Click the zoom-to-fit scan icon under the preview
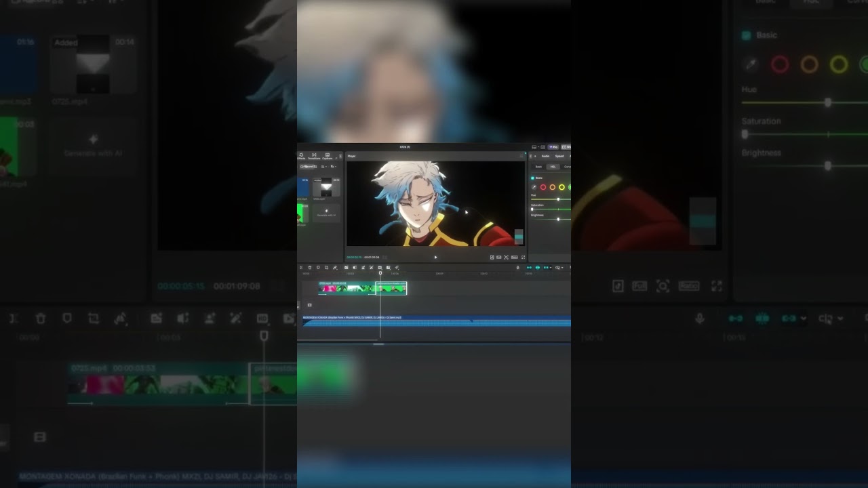Image resolution: width=868 pixels, height=488 pixels. (506, 257)
